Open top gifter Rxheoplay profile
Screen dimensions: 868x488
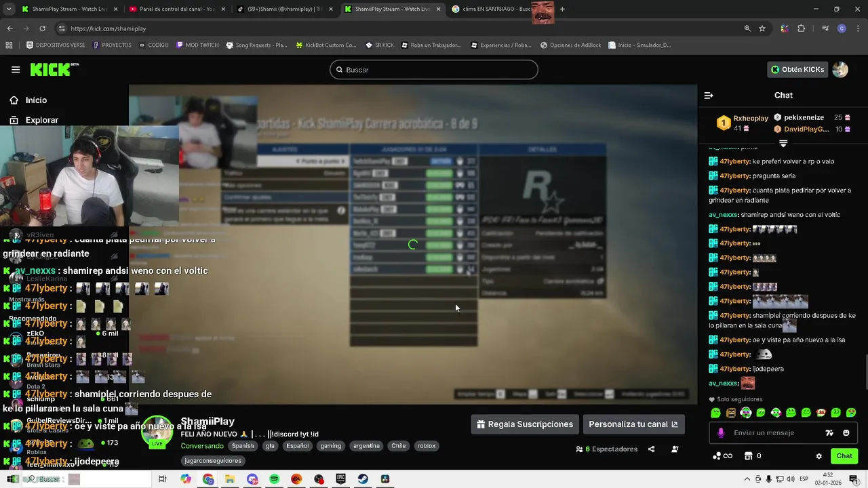pyautogui.click(x=751, y=118)
